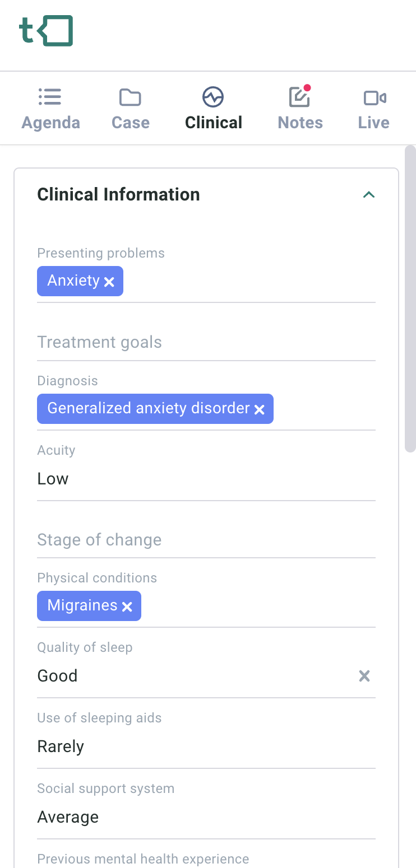Open the Stage of change dropdown
This screenshot has width=416, height=868.
206,540
